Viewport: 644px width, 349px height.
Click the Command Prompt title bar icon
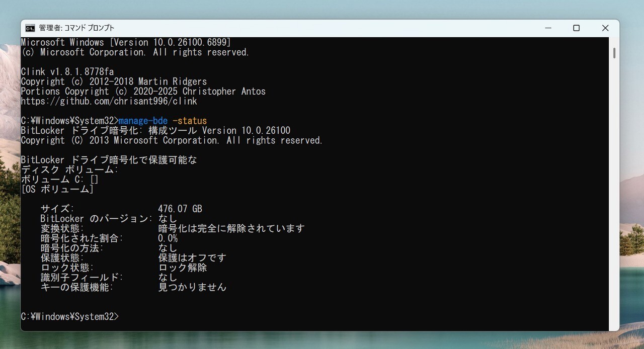pyautogui.click(x=30, y=28)
